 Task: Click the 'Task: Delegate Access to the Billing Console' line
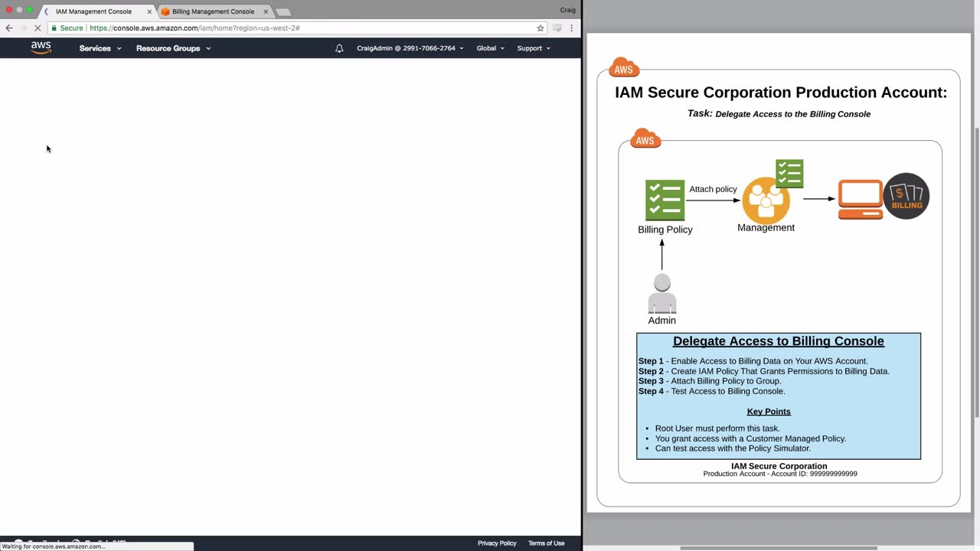779,113
